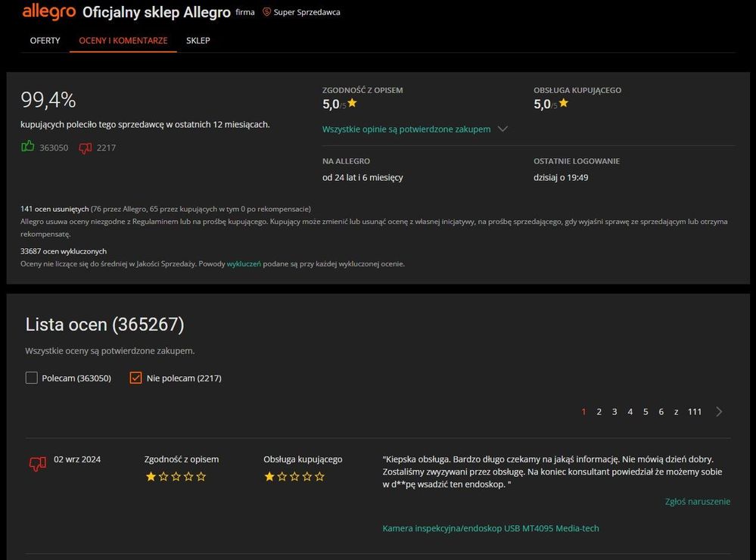Go to ratings page 6
756x560 pixels.
pos(661,412)
